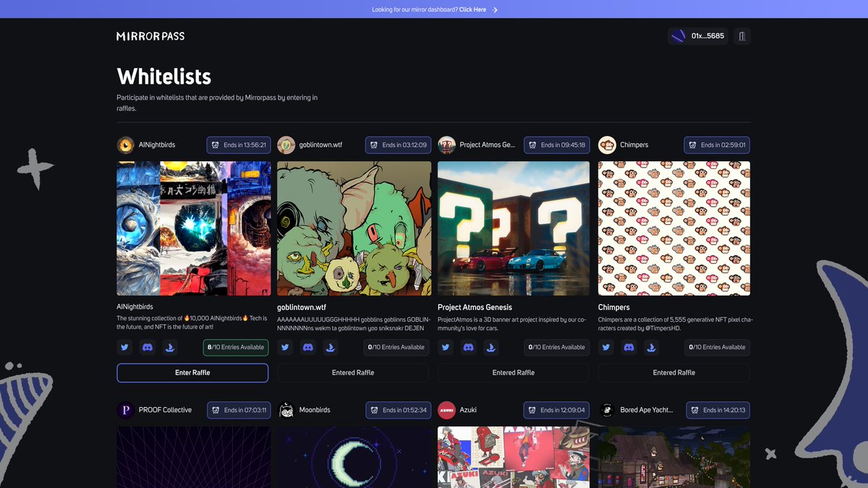The width and height of the screenshot is (868, 488).
Task: Open the AINightbirds Discord link
Action: point(148,348)
